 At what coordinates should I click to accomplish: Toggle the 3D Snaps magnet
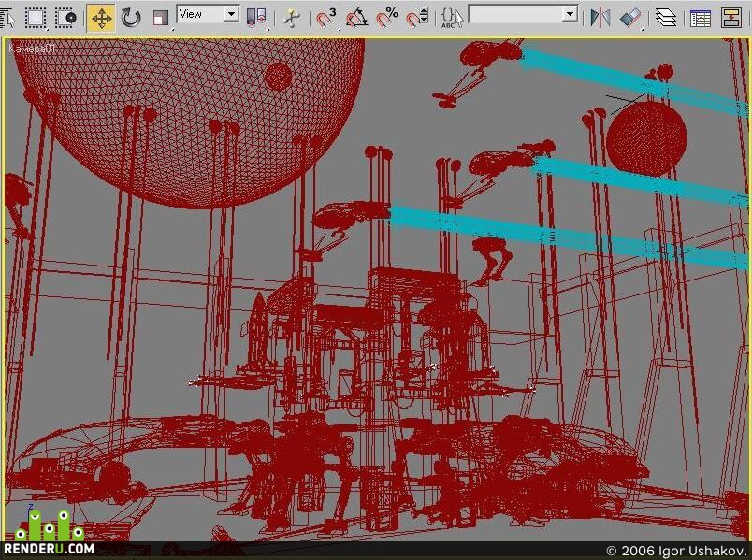pyautogui.click(x=326, y=18)
